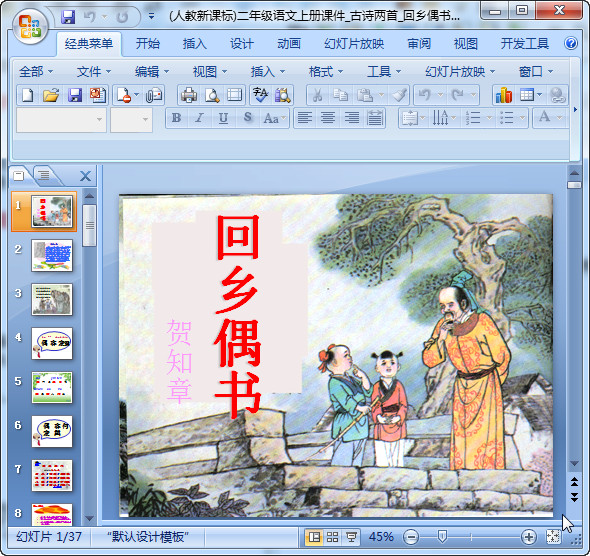This screenshot has height=556, width=590.
Task: Click the Zoom Out minus button
Action: 411,537
